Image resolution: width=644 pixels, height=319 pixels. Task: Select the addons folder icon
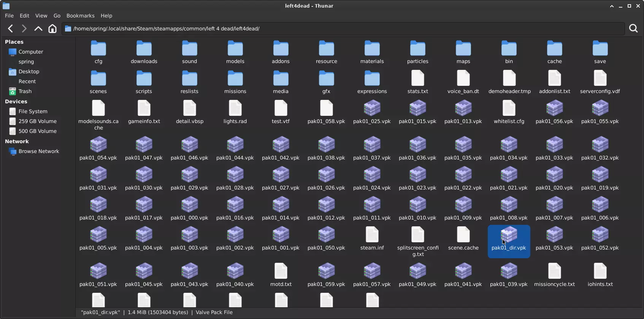(281, 49)
